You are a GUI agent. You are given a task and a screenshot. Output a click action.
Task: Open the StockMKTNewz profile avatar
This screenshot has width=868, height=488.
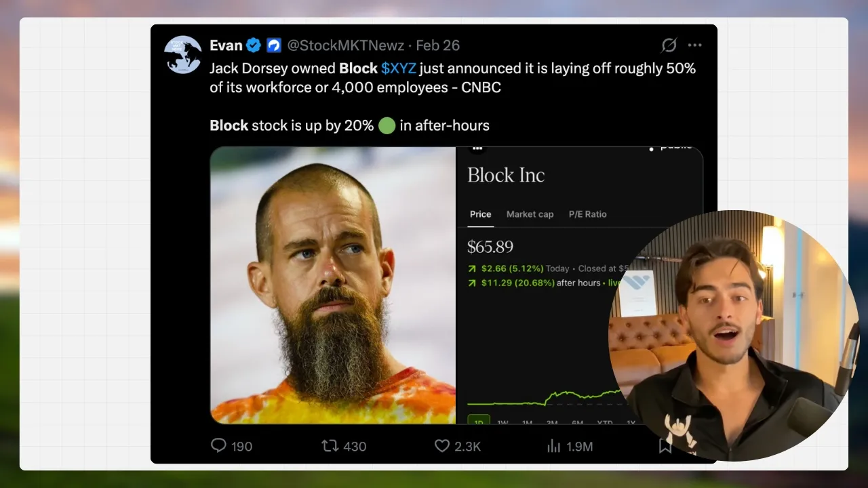[x=183, y=55]
